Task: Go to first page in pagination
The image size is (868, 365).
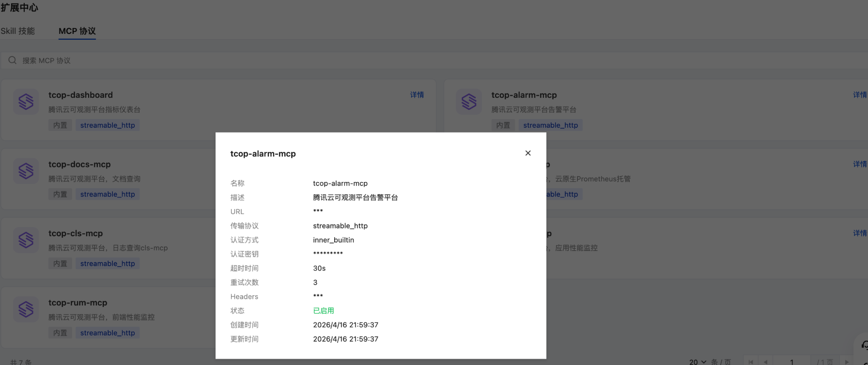Action: click(751, 362)
